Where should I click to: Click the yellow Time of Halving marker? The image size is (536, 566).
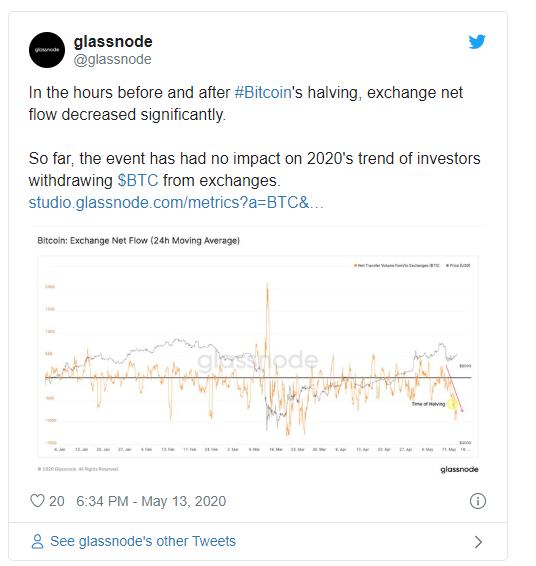[x=452, y=404]
